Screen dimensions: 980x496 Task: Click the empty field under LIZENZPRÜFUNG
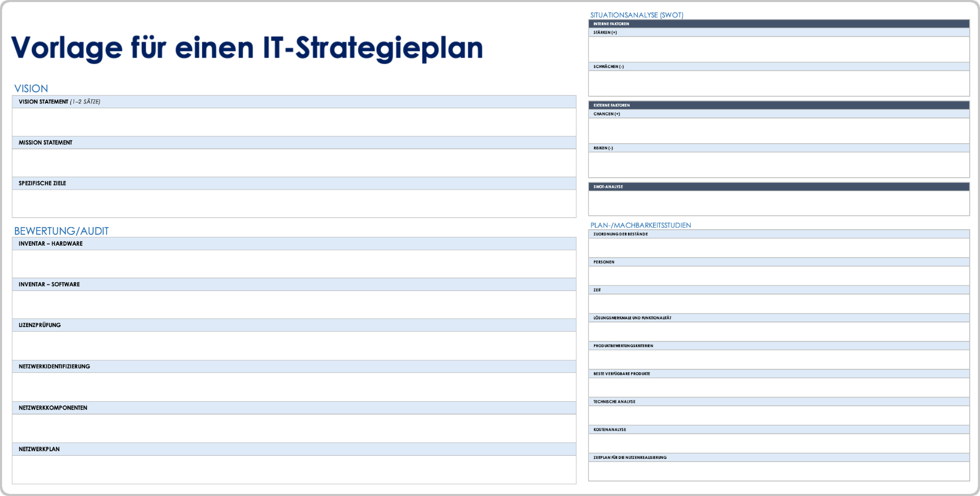coord(294,346)
